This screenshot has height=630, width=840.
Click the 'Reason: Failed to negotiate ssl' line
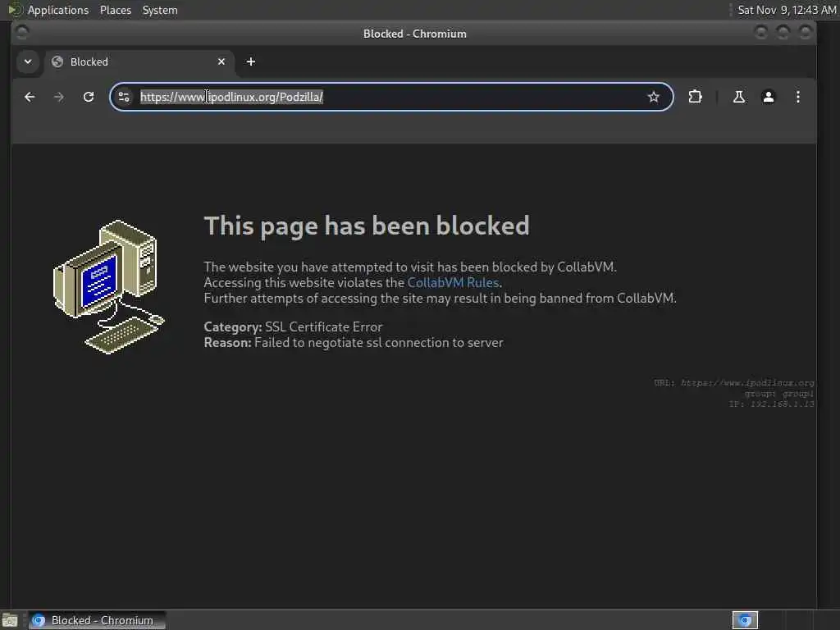[x=354, y=342]
